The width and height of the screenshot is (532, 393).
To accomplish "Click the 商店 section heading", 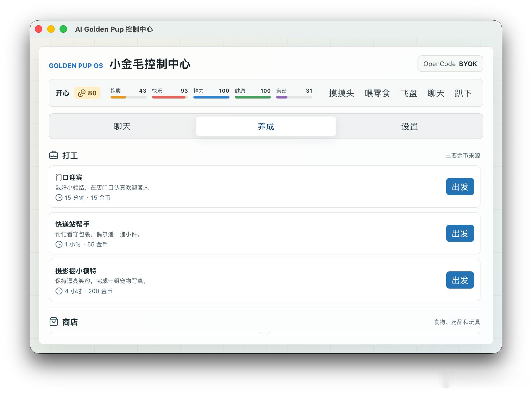I will [70, 322].
